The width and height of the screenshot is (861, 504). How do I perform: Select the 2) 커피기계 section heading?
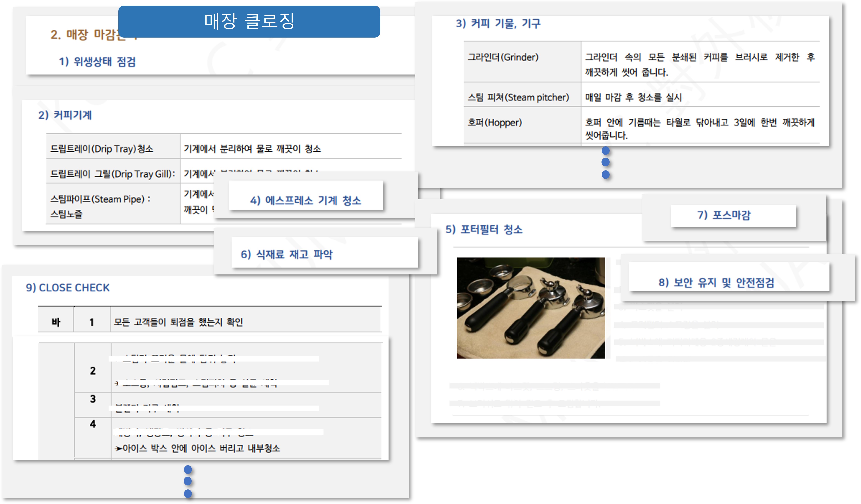coord(65,115)
